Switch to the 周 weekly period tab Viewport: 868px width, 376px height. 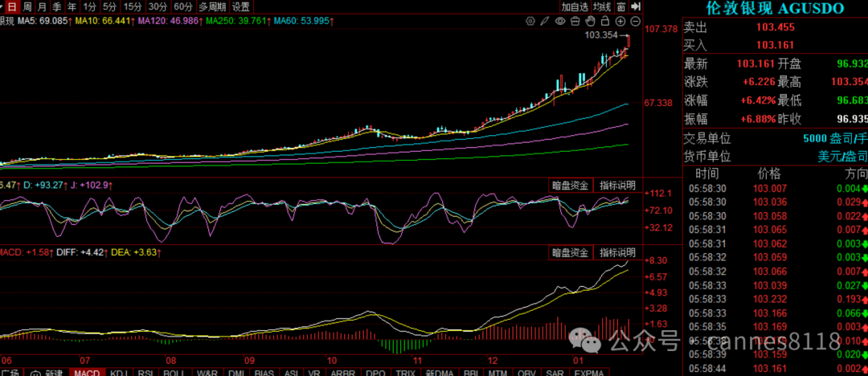[27, 6]
